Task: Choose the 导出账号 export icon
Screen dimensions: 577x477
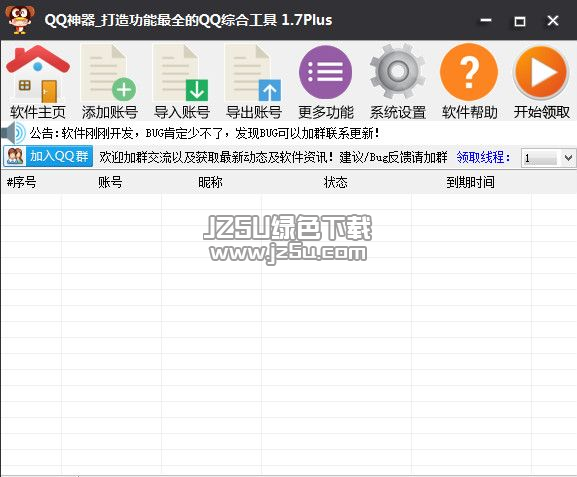Action: pyautogui.click(x=253, y=73)
